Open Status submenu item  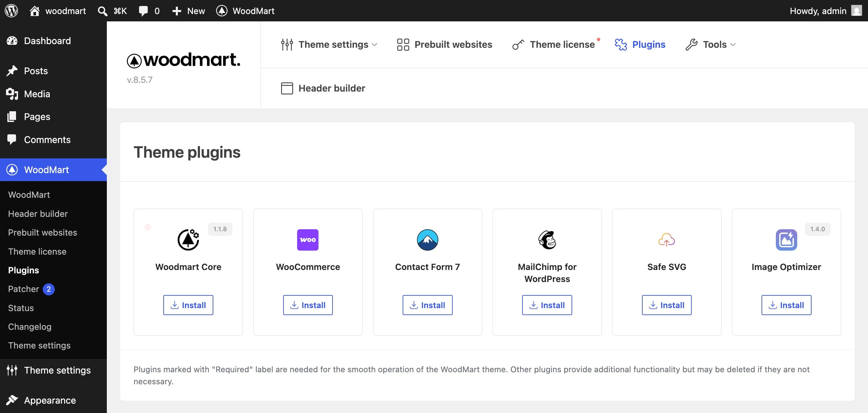click(x=21, y=308)
